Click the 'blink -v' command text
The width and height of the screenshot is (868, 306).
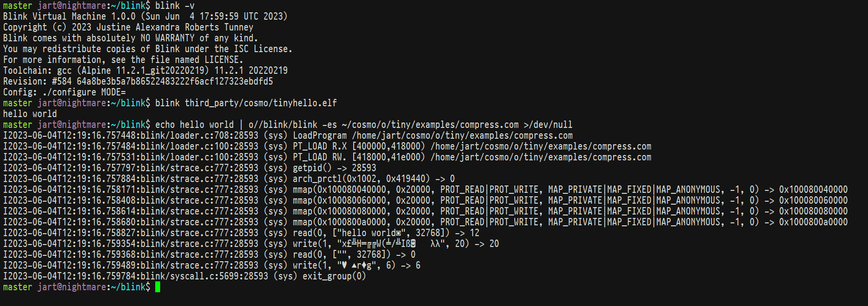pyautogui.click(x=175, y=6)
